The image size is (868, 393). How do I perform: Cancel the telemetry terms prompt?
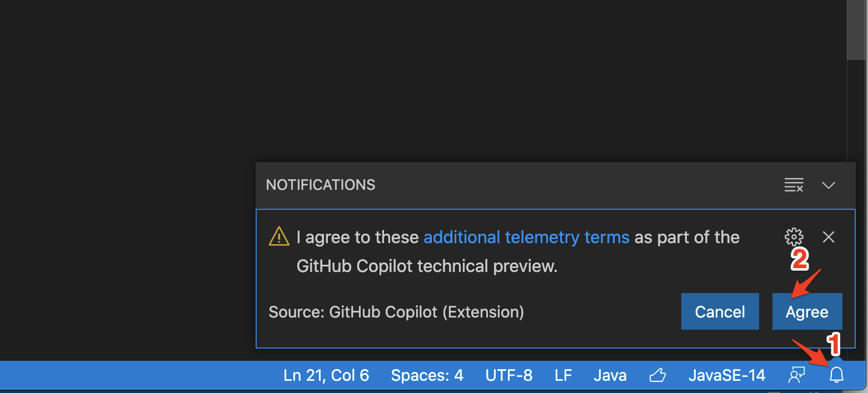click(x=720, y=311)
